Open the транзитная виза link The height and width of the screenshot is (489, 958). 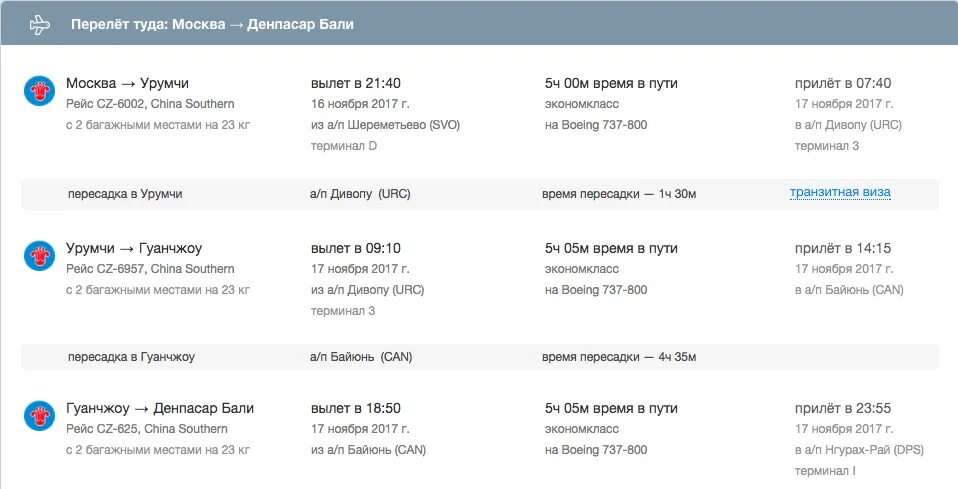tap(839, 193)
